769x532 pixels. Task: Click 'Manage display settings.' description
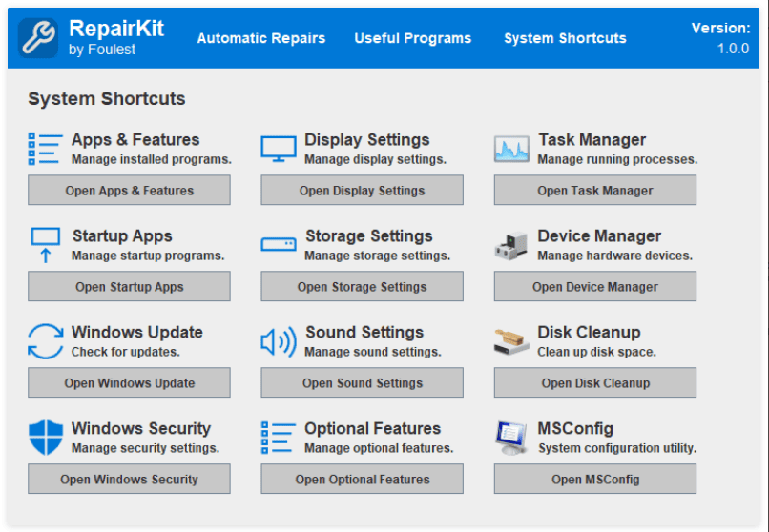pyautogui.click(x=375, y=160)
